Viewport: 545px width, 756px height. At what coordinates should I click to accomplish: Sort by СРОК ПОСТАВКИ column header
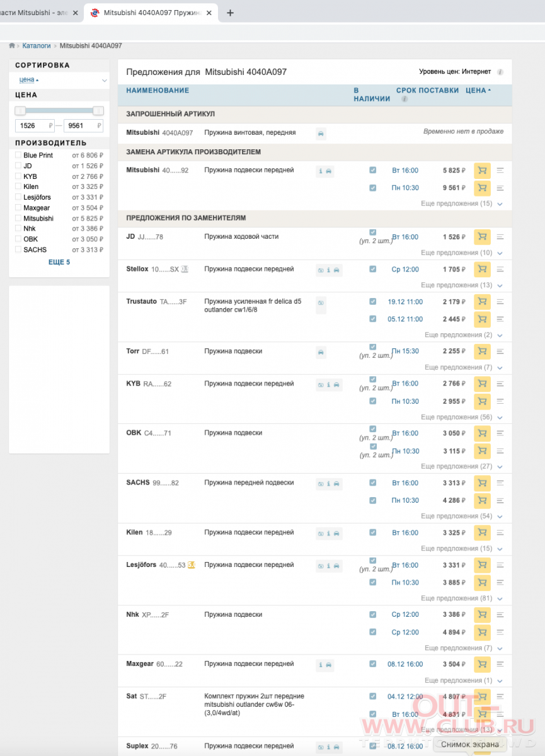click(427, 90)
